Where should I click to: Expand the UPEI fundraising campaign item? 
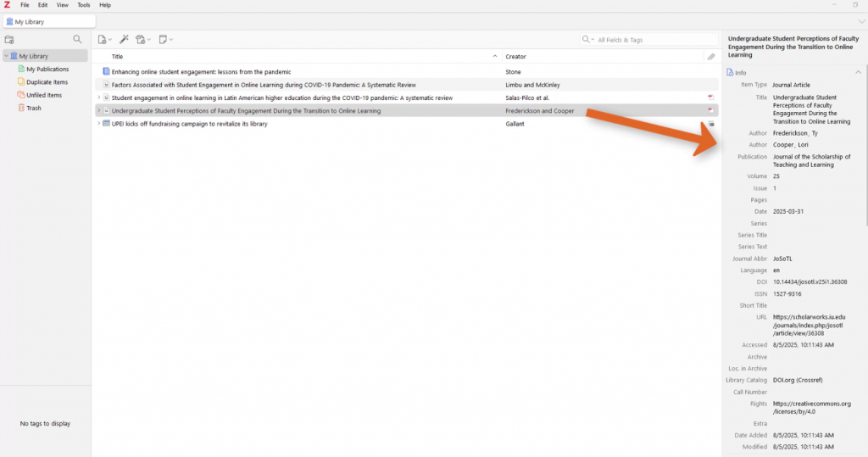(98, 124)
